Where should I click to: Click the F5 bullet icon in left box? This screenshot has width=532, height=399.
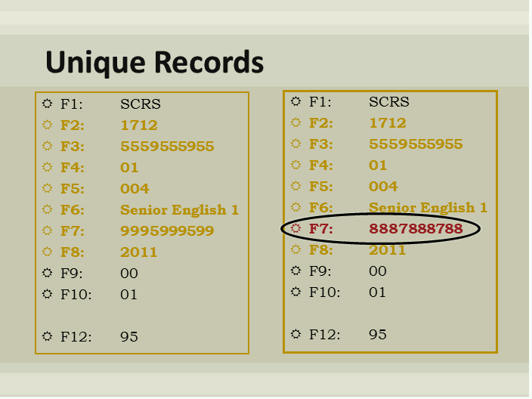pos(48,188)
